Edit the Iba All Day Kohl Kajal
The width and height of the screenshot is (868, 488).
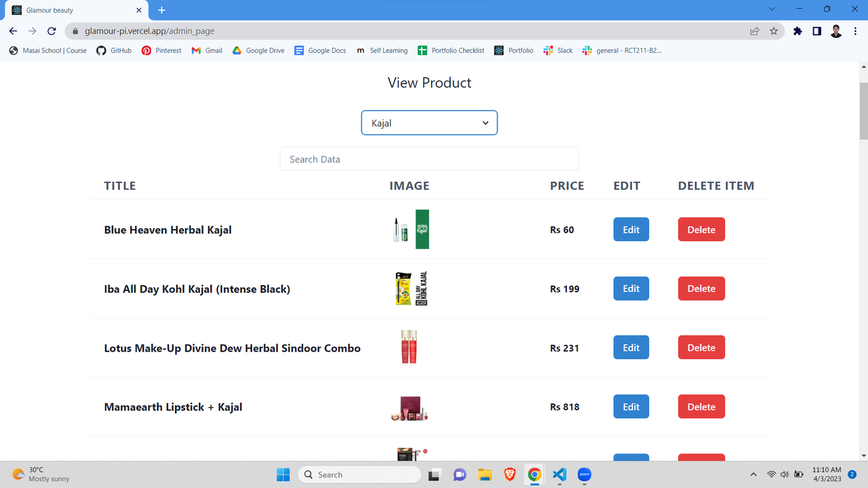point(631,288)
